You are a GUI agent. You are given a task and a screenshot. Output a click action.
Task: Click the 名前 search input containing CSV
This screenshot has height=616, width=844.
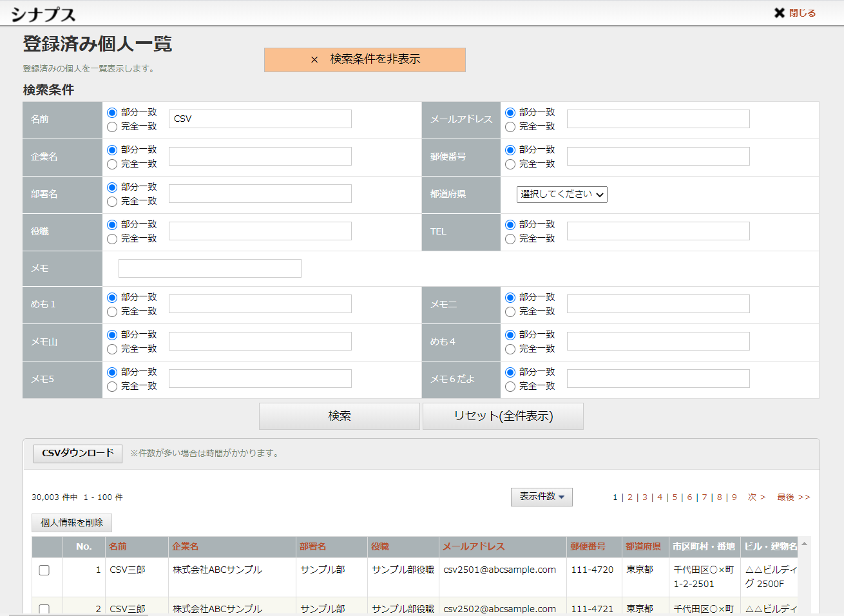[260, 119]
